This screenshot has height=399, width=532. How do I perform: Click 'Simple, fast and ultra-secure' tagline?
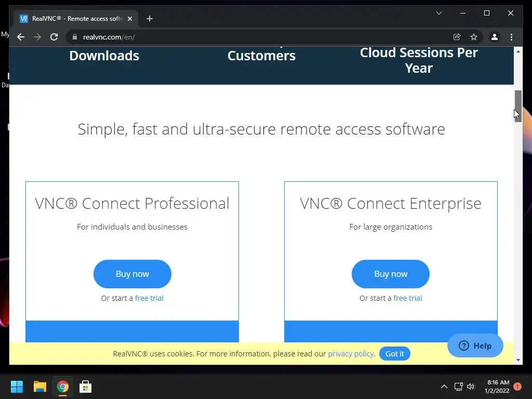tap(261, 129)
